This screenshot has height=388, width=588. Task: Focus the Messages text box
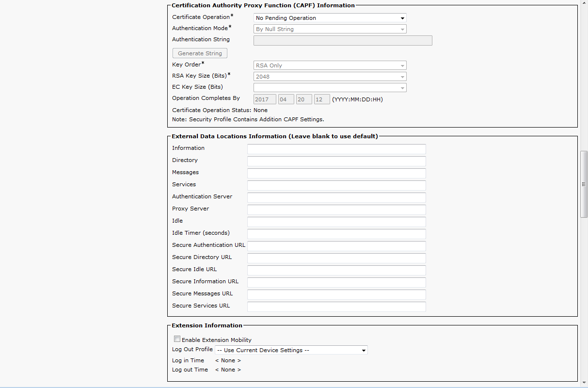(336, 173)
